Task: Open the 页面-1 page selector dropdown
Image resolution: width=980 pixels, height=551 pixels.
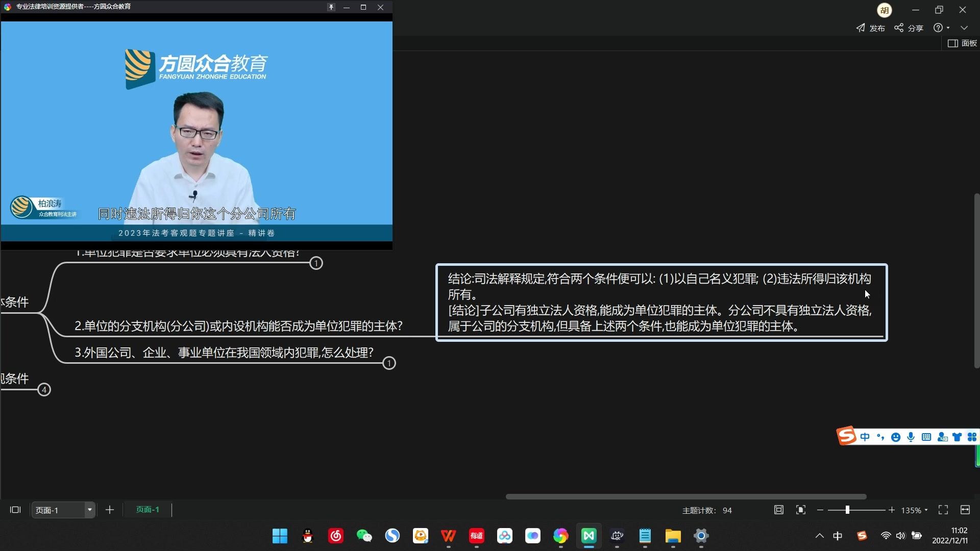Action: [x=89, y=510]
